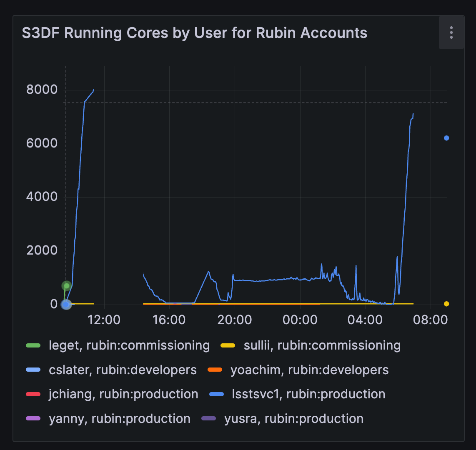Click the blue data point near 6000
Screen dimensions: 476x450
click(446, 138)
